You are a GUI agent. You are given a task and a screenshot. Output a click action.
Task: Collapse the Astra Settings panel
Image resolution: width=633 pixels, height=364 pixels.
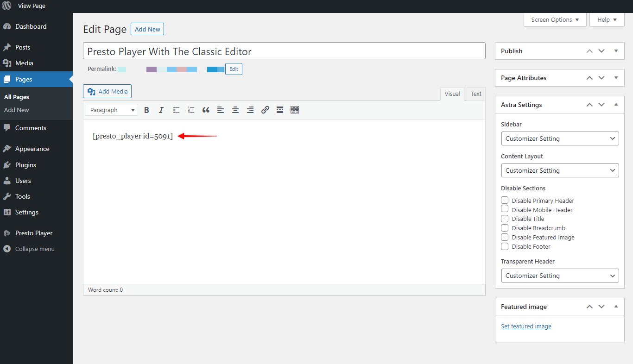pos(616,105)
